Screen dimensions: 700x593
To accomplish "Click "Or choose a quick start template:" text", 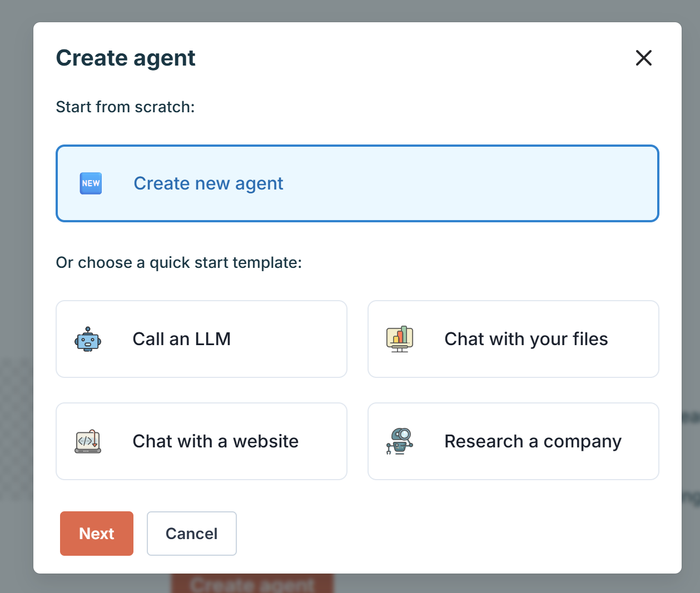I will pyautogui.click(x=178, y=262).
